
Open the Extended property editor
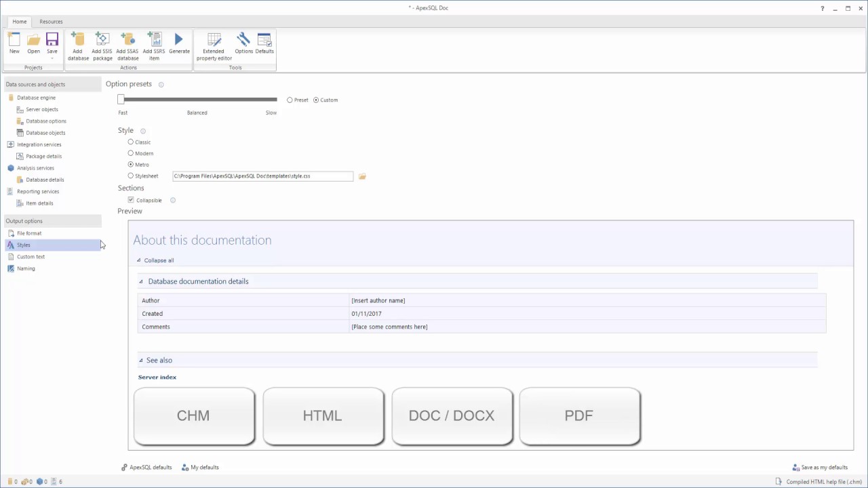pos(214,45)
